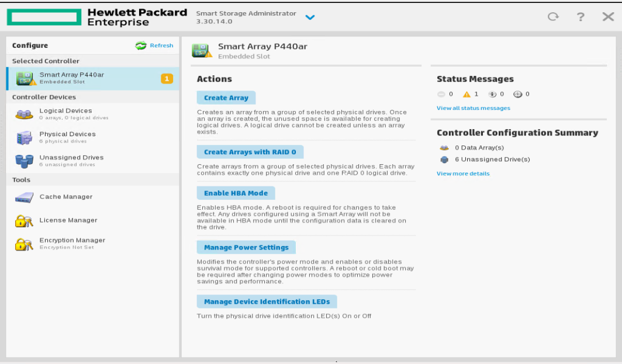Click the 'Controller Configuration Summary' heading
This screenshot has height=364, width=622.
click(x=517, y=133)
